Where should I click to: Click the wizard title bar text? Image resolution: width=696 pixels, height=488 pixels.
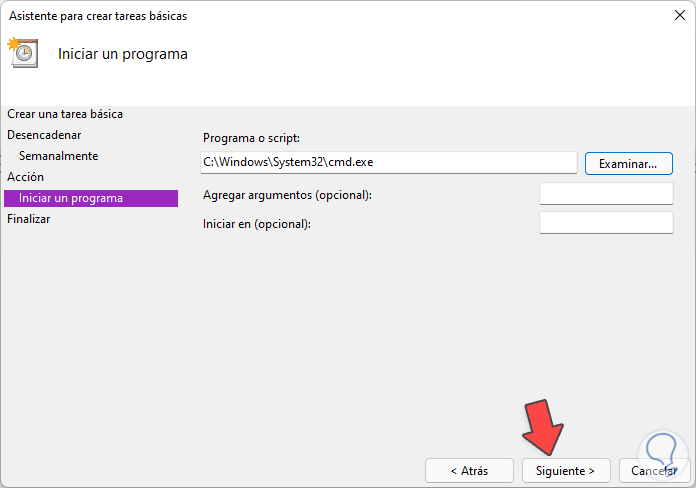[97, 16]
